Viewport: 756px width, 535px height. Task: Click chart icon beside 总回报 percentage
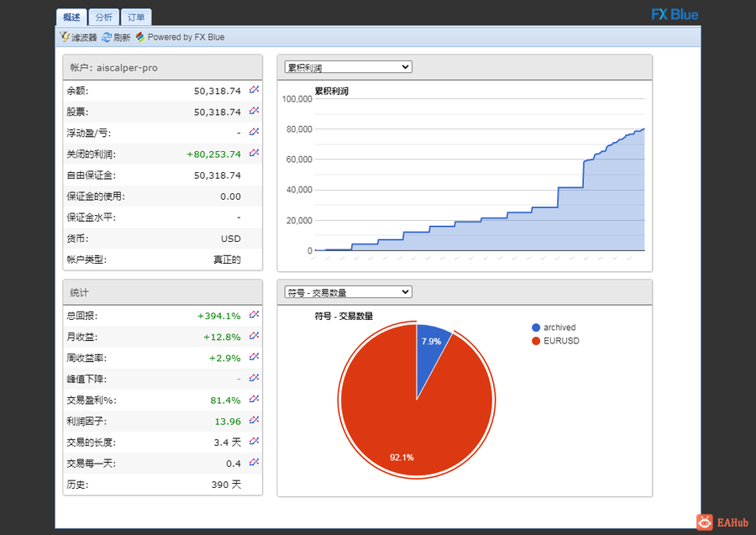click(x=254, y=315)
